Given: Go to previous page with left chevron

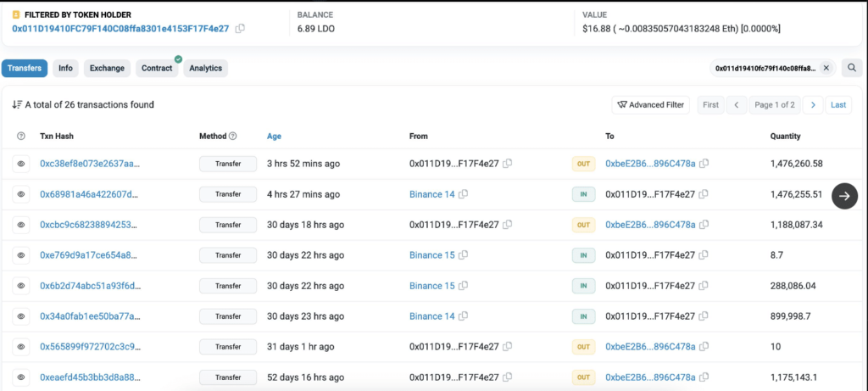Looking at the screenshot, I should 736,105.
